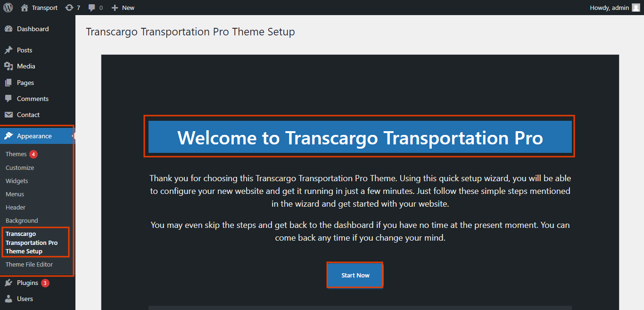The height and width of the screenshot is (310, 644).
Task: Open the Pages menu item
Action: click(x=25, y=83)
